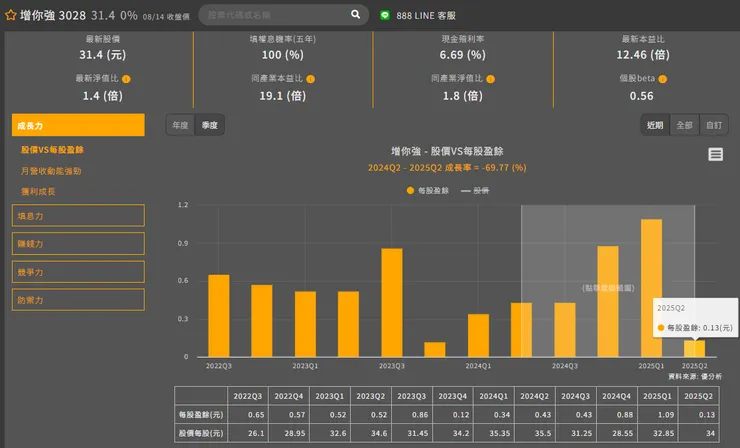This screenshot has width=740, height=448.
Task: Switch to the 季度 view
Action: (210, 125)
